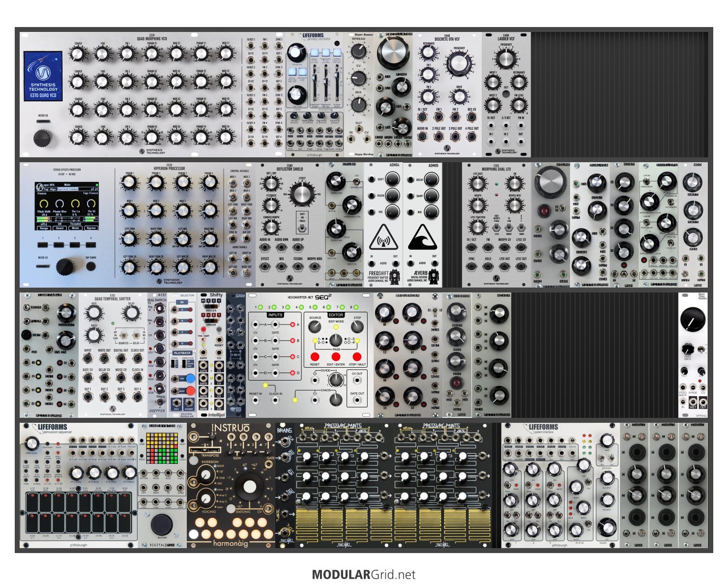Push the red STEP / MULT button on SEQ2

tap(357, 356)
